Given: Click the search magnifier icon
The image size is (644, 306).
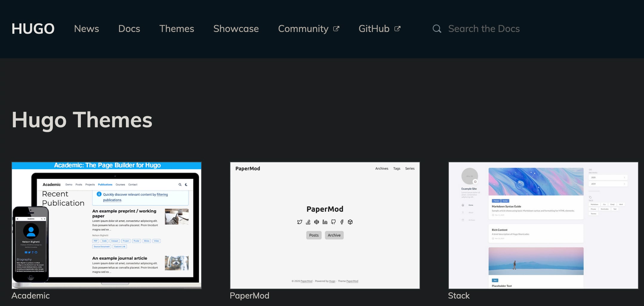Looking at the screenshot, I should [x=437, y=29].
